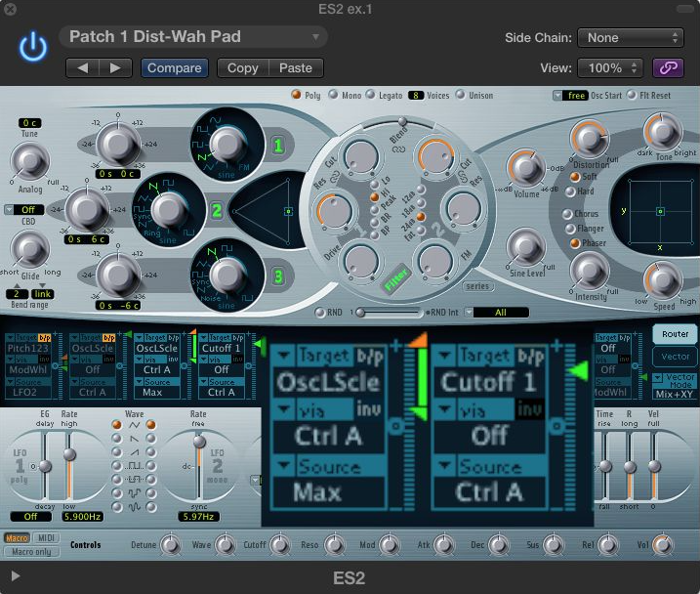Image resolution: width=700 pixels, height=594 pixels.
Task: Click the Copy button
Action: [x=243, y=67]
